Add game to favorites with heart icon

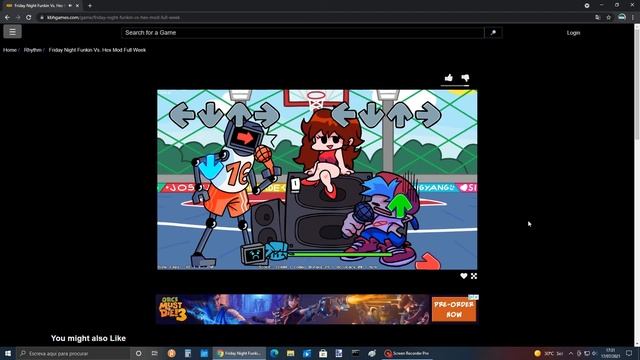tap(464, 276)
